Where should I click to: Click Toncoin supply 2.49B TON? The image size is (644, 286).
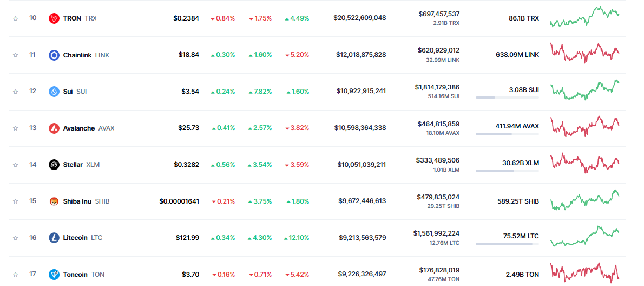[522, 275]
